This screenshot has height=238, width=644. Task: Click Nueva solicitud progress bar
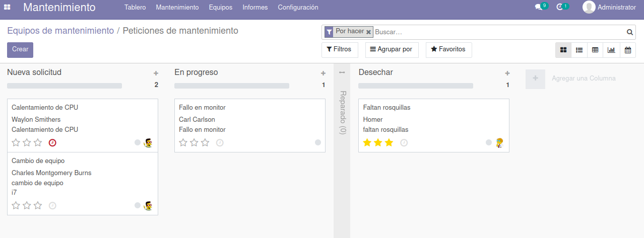[x=65, y=86]
